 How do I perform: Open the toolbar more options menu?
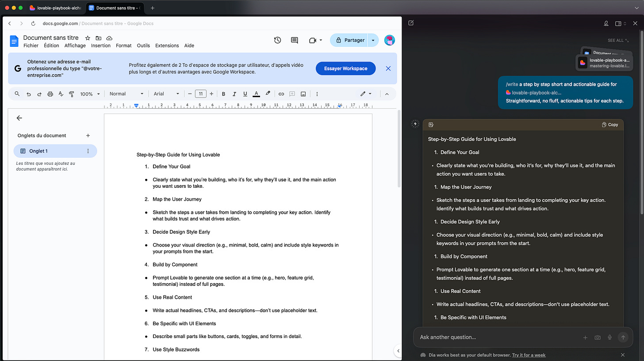tap(317, 94)
